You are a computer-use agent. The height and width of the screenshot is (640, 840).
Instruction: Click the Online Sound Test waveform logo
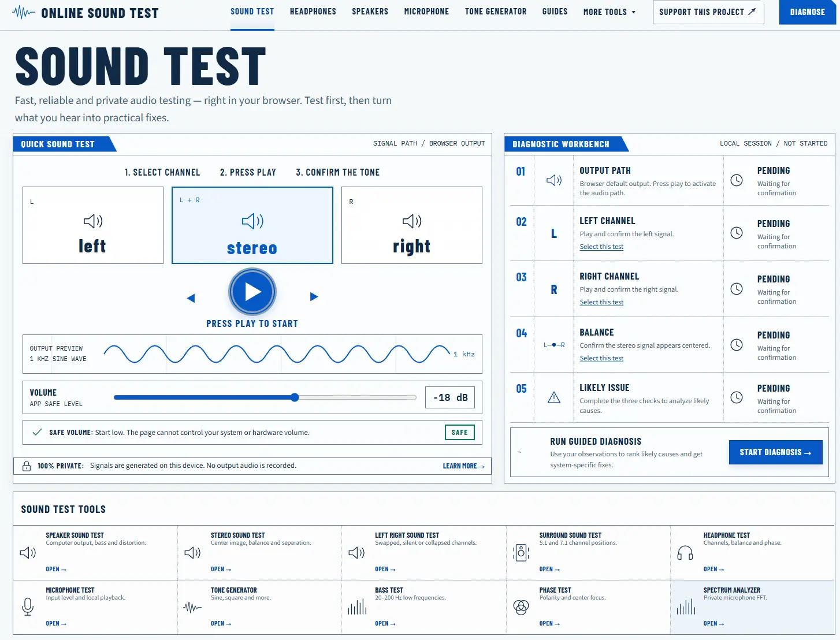(23, 13)
